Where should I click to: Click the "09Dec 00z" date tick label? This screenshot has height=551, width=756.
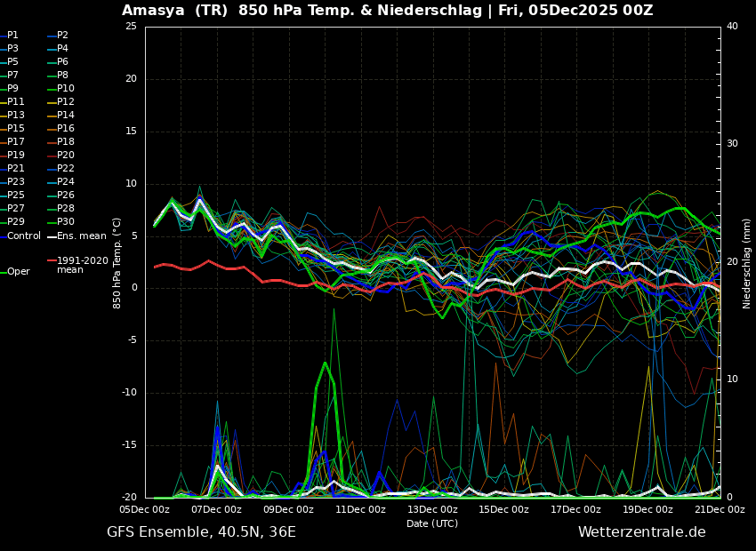pos(289,509)
